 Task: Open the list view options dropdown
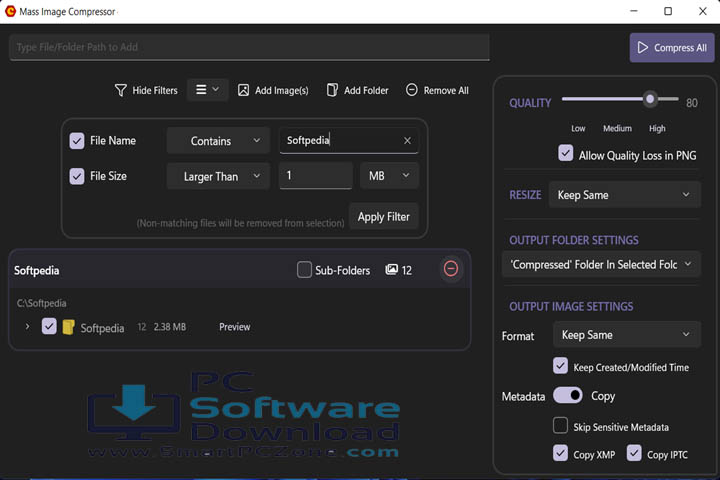tap(207, 90)
